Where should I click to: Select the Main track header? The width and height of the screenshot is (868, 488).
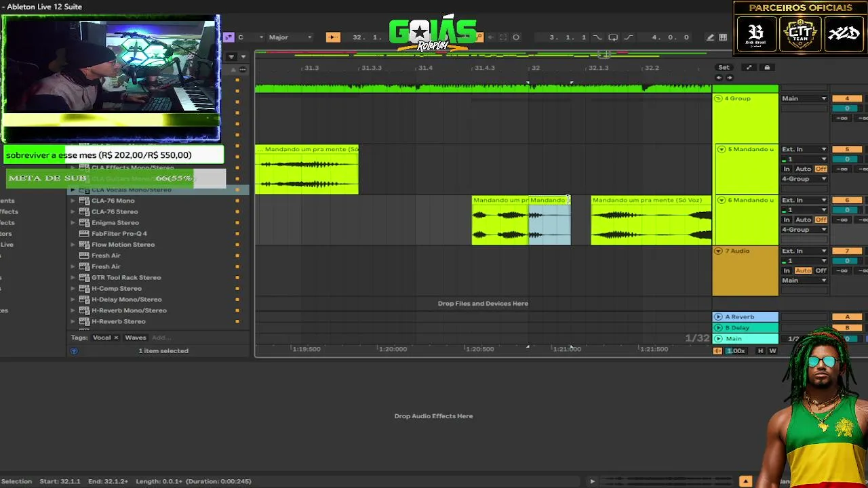click(x=745, y=339)
